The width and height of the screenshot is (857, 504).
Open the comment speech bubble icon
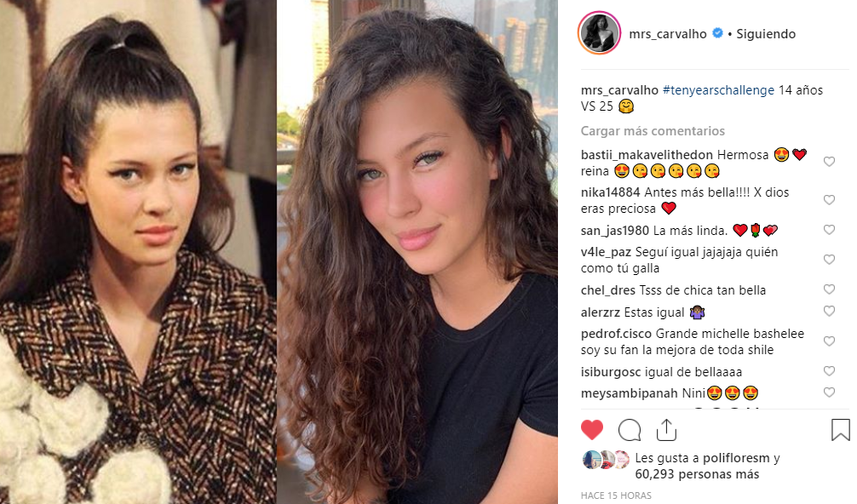click(x=630, y=430)
